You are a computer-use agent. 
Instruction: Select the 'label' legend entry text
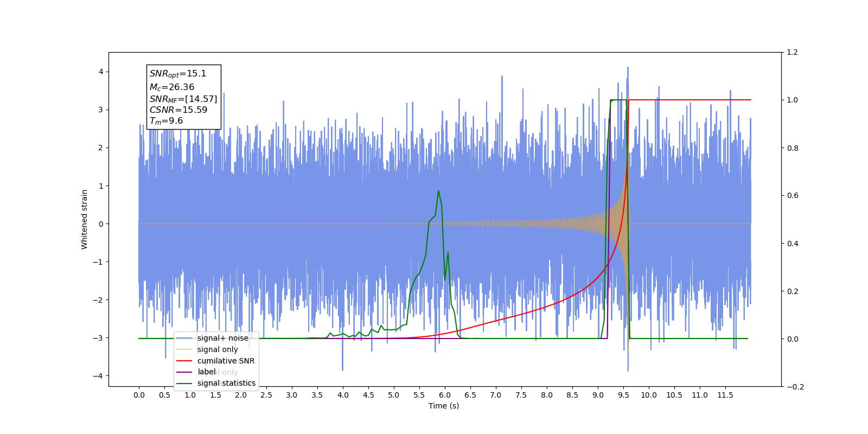pos(207,372)
